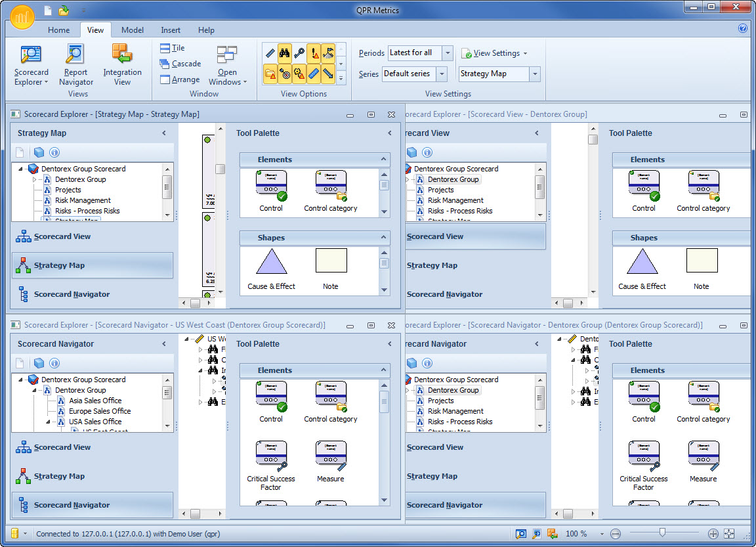Screen dimensions: 756x547
Task: Select Control element in Scorecard View window palette
Action: point(644,192)
